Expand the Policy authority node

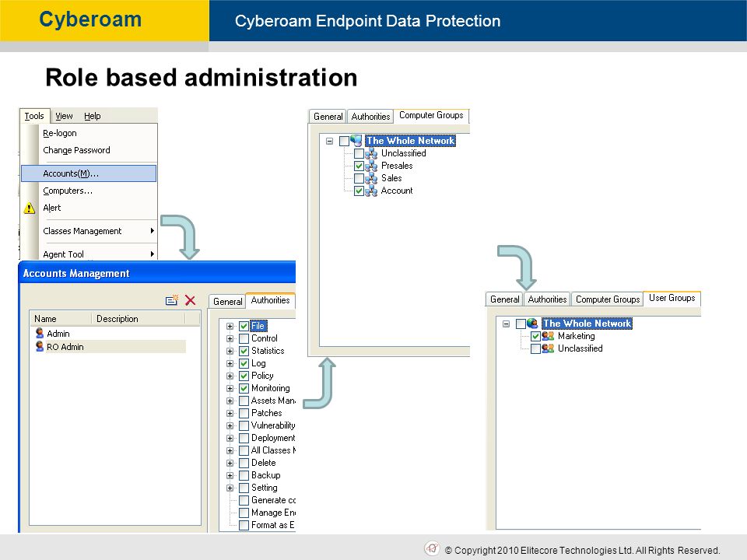(x=230, y=376)
